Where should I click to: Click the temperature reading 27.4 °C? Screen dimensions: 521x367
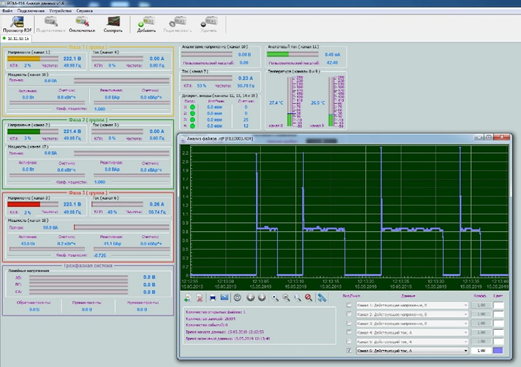(x=276, y=103)
